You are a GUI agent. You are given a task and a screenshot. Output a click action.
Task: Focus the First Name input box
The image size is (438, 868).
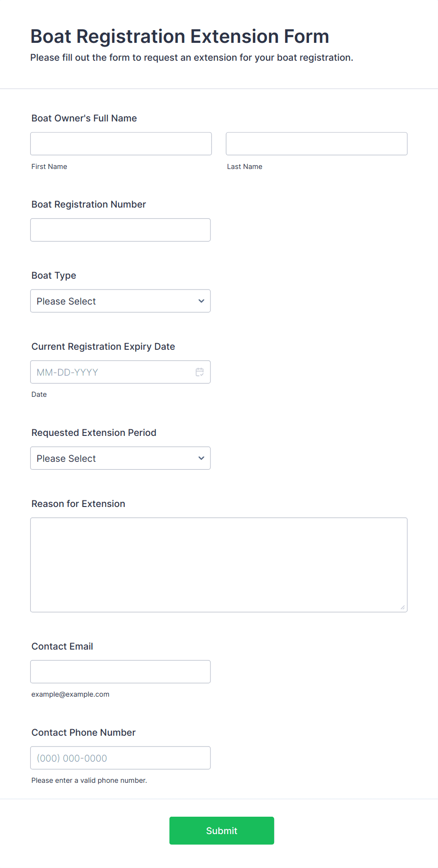click(x=121, y=144)
